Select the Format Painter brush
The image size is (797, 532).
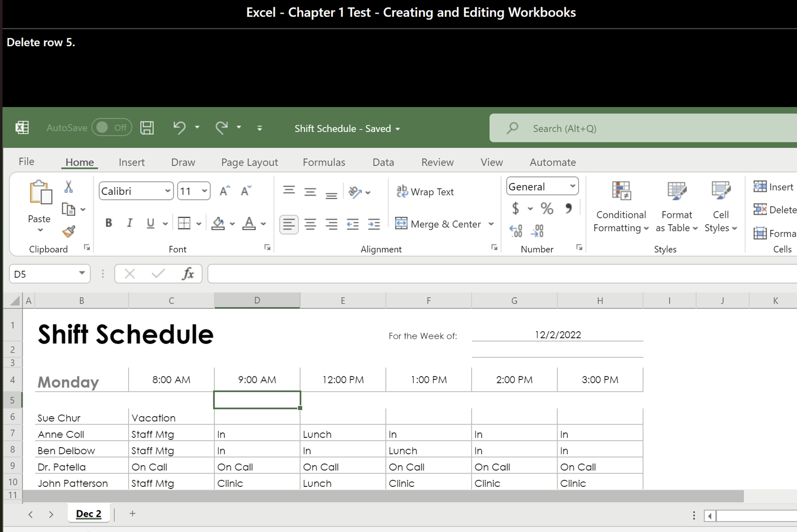tap(69, 231)
